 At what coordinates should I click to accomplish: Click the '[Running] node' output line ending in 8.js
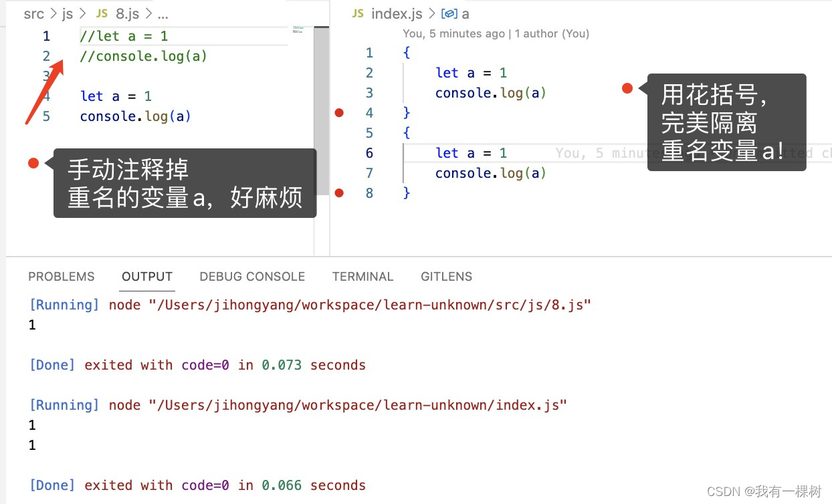coord(310,305)
